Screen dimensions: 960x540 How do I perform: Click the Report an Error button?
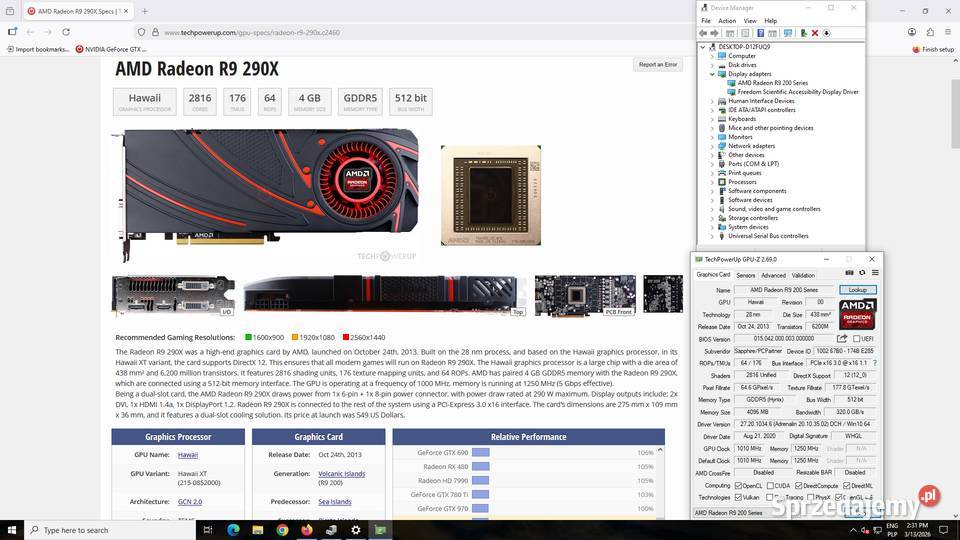[658, 64]
